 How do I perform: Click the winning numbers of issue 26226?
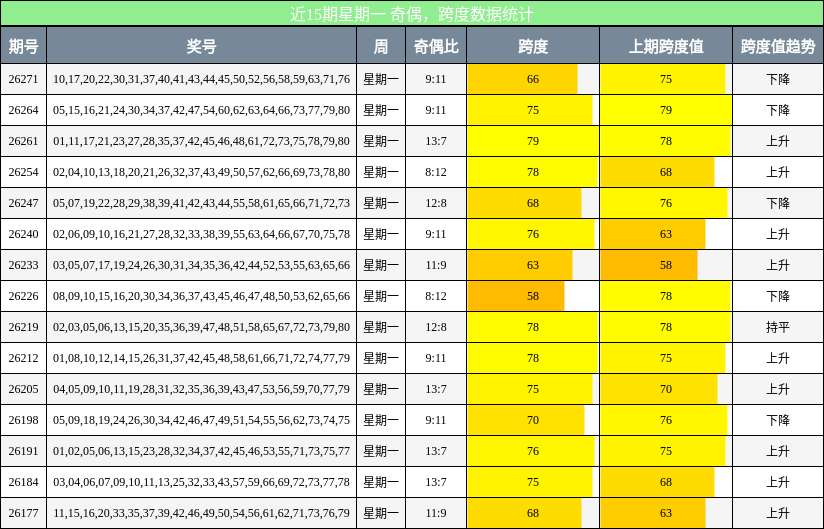click(202, 296)
